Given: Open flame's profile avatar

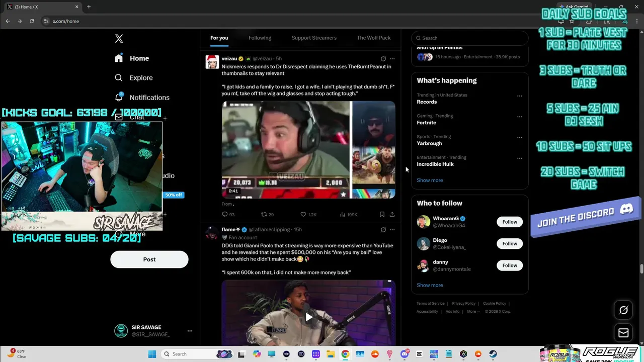Looking at the screenshot, I should tap(212, 232).
